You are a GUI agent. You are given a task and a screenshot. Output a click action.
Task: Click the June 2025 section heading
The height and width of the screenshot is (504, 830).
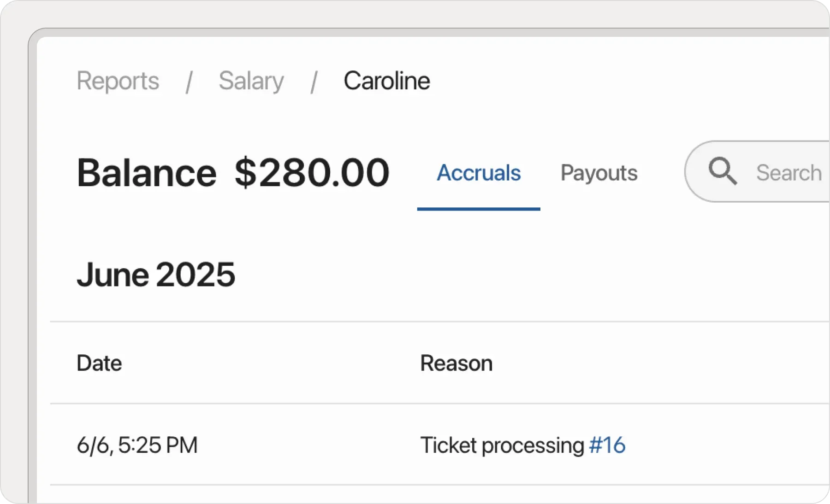156,275
